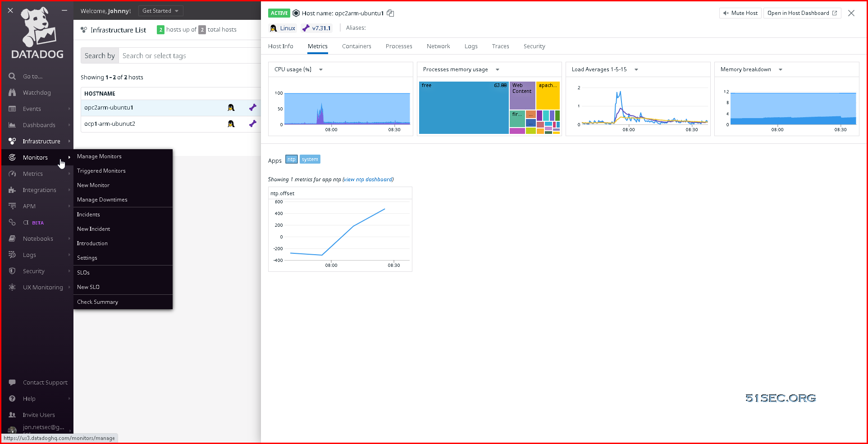
Task: Click the Search or select tags field
Action: coord(190,56)
